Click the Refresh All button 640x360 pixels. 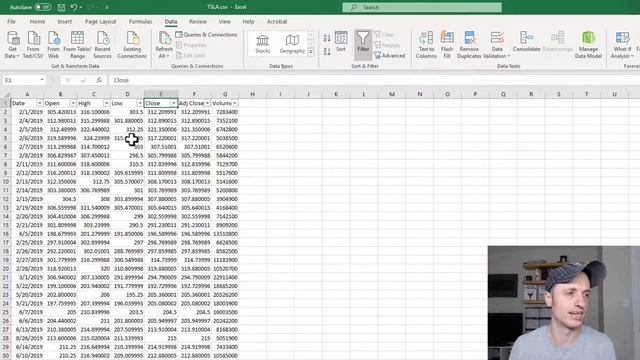click(x=164, y=44)
